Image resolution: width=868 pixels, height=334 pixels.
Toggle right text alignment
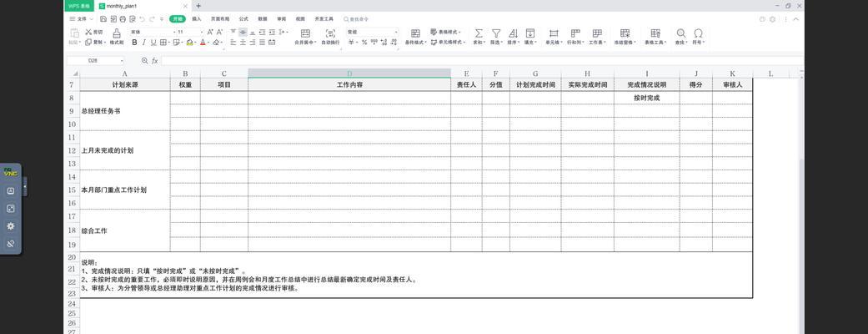253,42
